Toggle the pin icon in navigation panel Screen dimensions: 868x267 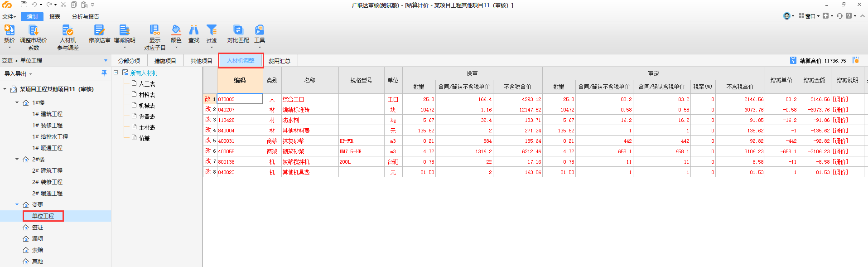[x=104, y=73]
